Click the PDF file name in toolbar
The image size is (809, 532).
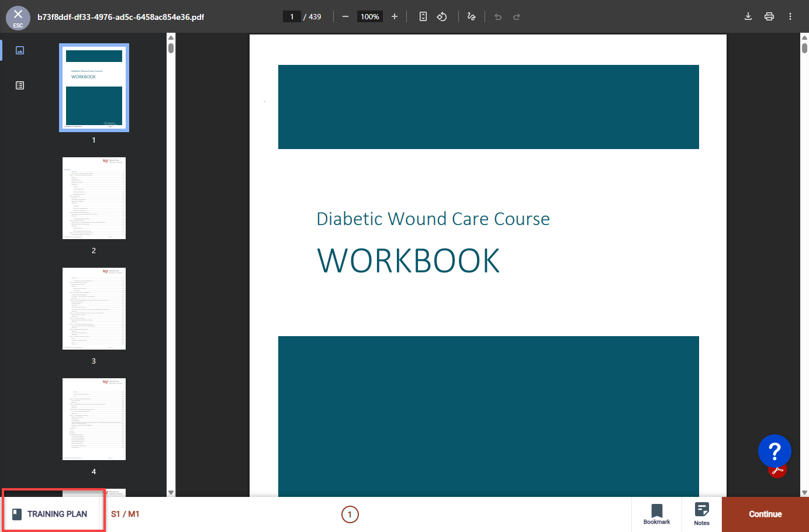point(120,17)
